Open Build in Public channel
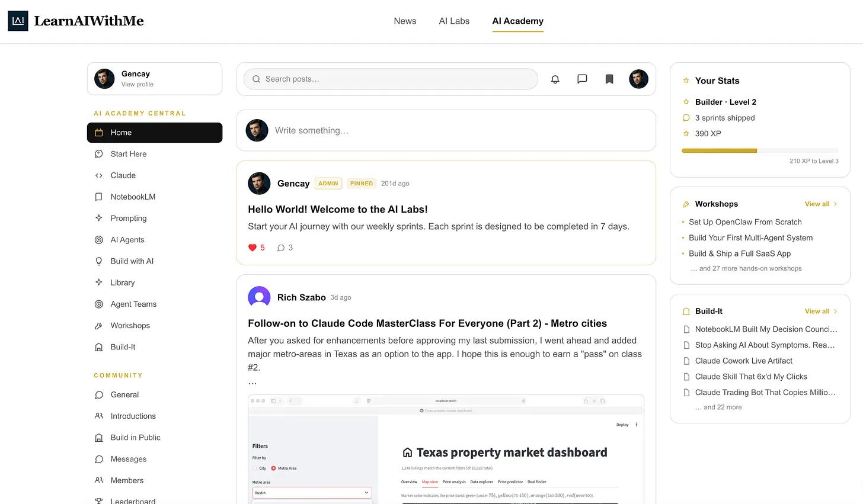Image resolution: width=863 pixels, height=504 pixels. [155, 438]
